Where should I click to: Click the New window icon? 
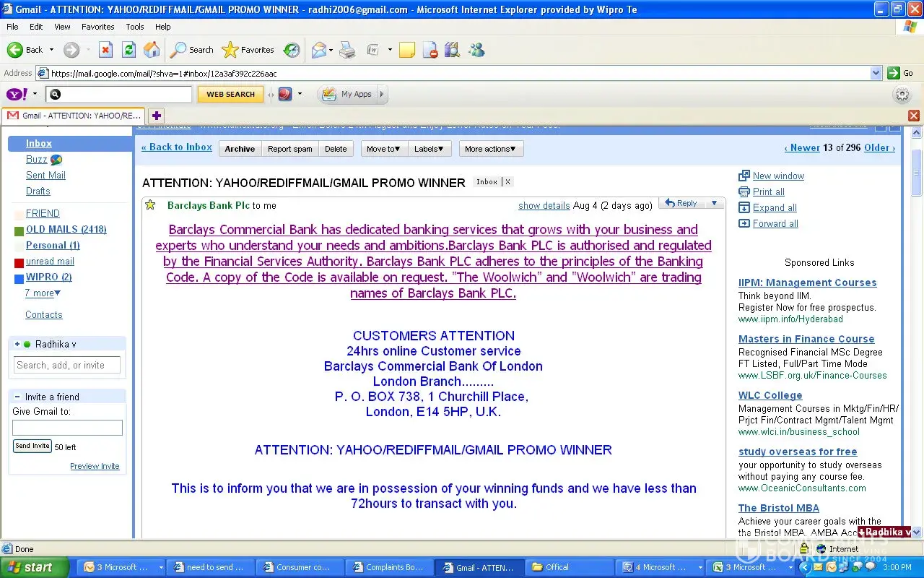(744, 176)
